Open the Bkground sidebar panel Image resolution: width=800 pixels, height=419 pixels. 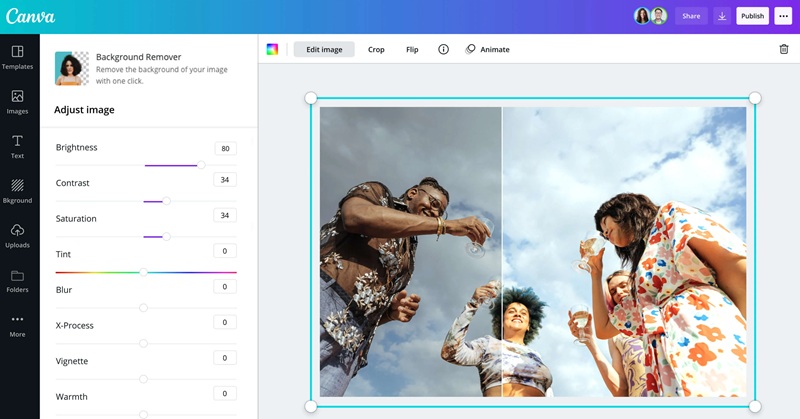tap(17, 191)
